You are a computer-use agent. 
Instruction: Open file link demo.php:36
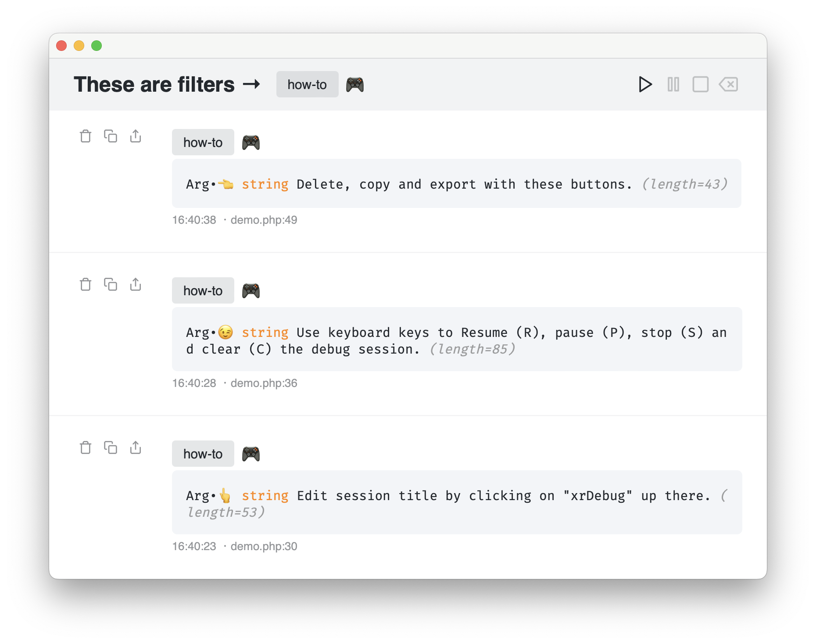tap(264, 383)
